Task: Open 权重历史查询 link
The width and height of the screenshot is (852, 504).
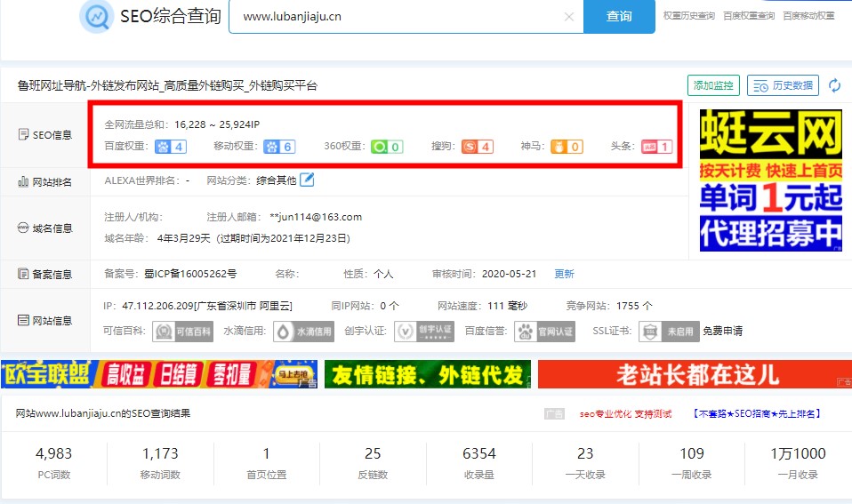Action: pyautogui.click(x=688, y=16)
